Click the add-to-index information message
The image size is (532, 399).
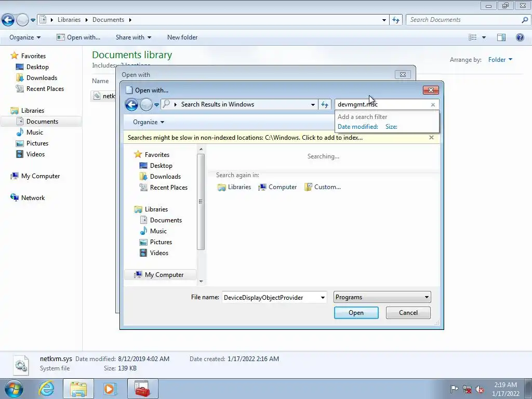[245, 137]
